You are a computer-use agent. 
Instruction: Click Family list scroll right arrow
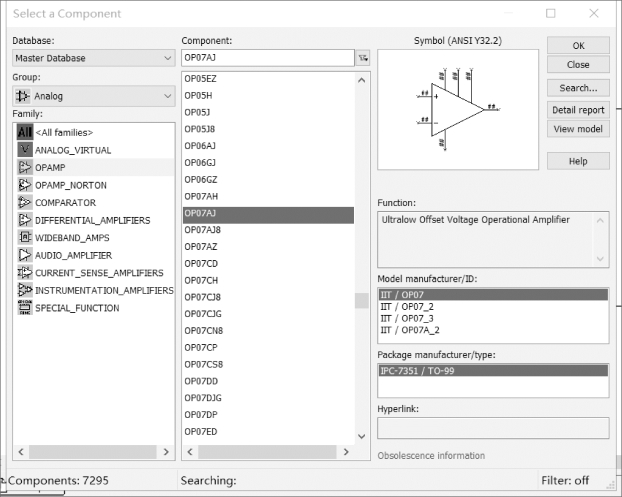(x=166, y=452)
